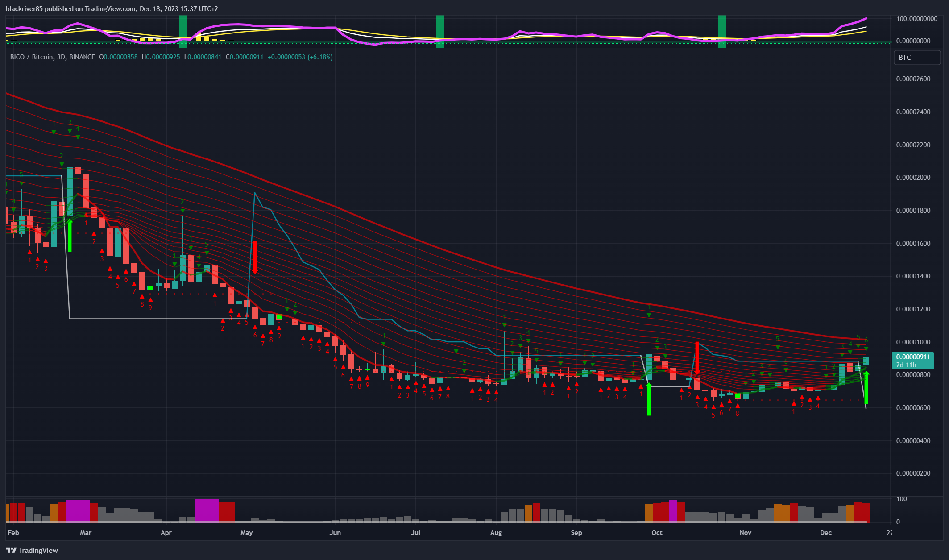Click the Sep label on time axis
Image resolution: width=949 pixels, height=560 pixels.
pos(576,532)
